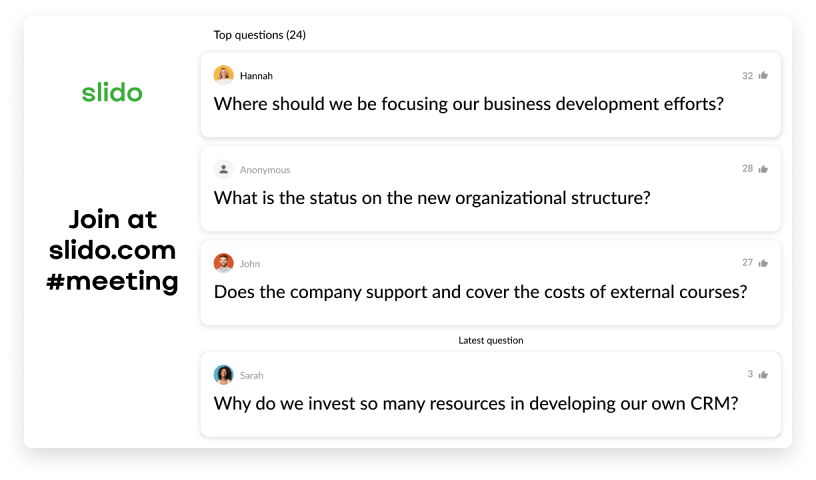Select the Top questions (24) heading
This screenshot has height=480, width=816.
pyautogui.click(x=260, y=35)
